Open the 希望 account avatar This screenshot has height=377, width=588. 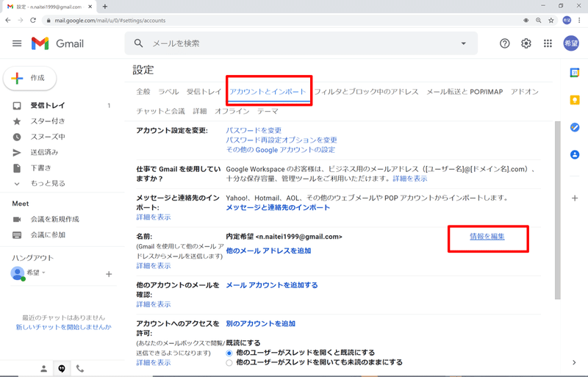571,43
